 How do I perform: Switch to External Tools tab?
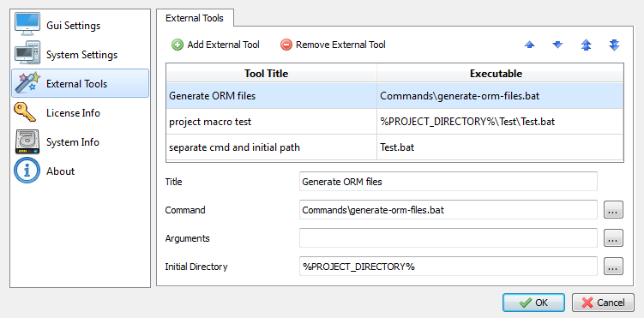pos(195,18)
